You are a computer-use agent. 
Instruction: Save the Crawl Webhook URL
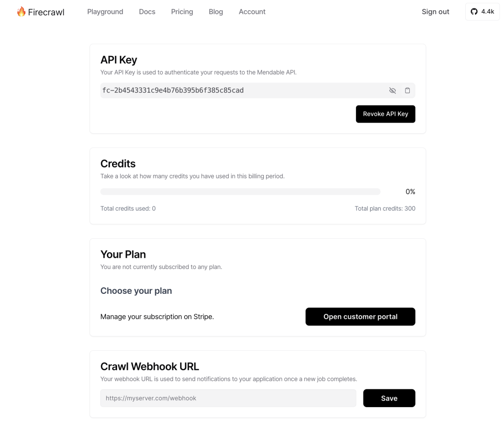[389, 398]
